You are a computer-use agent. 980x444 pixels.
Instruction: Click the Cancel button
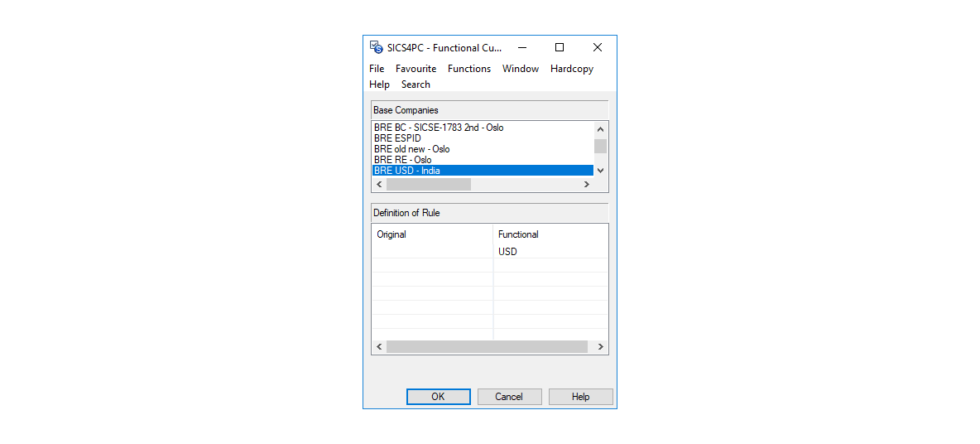tap(509, 397)
